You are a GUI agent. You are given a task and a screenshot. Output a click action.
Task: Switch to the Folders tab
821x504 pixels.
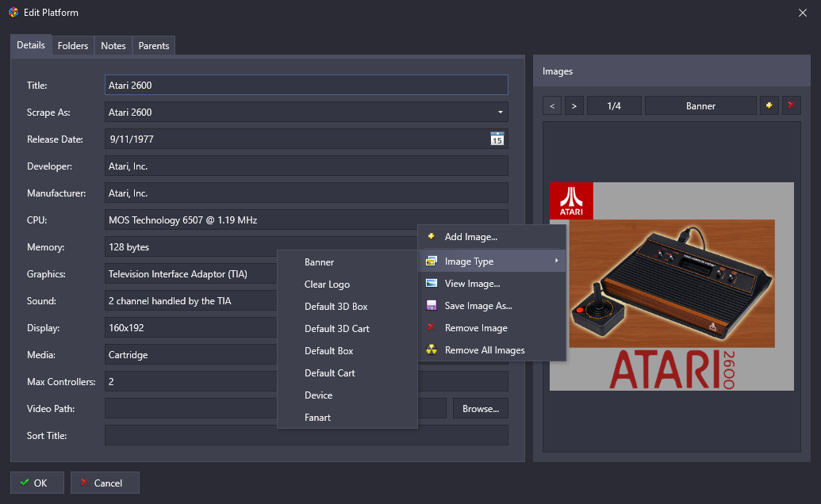pyautogui.click(x=73, y=45)
